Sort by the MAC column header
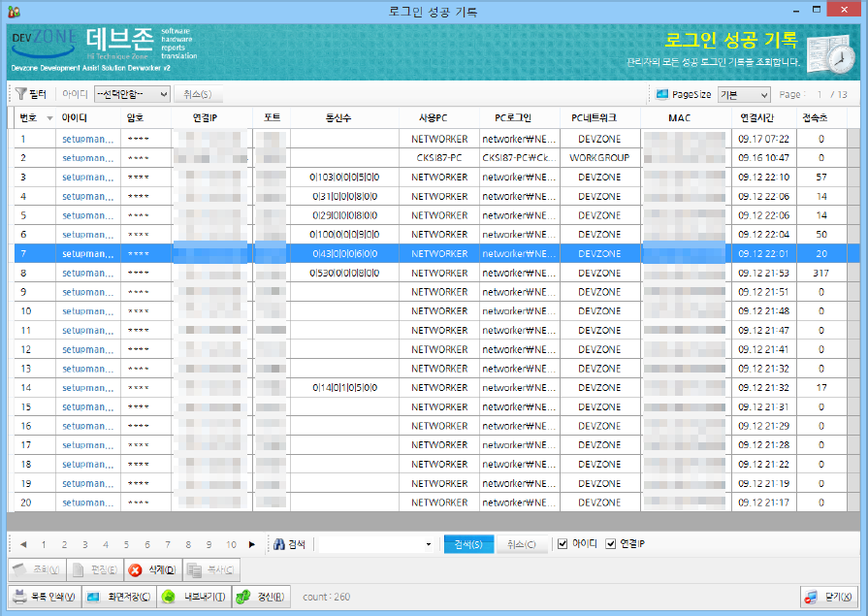The width and height of the screenshot is (868, 616). pyautogui.click(x=687, y=118)
